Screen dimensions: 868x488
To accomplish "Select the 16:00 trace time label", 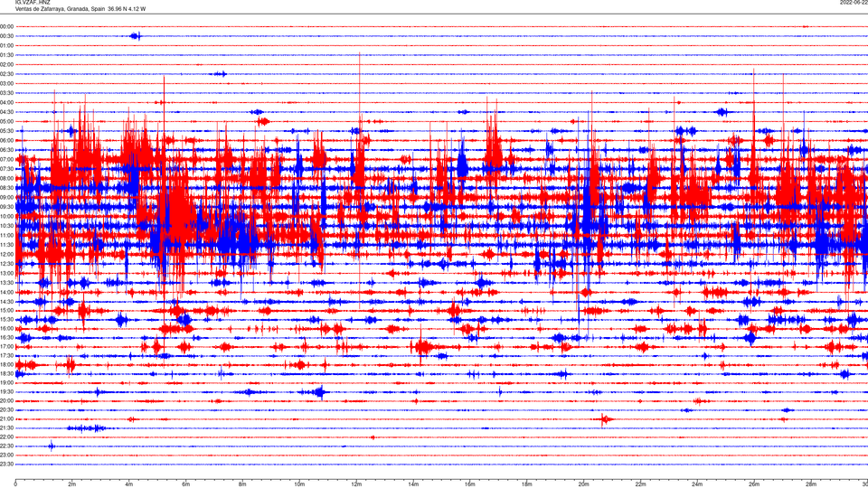I will [6, 329].
